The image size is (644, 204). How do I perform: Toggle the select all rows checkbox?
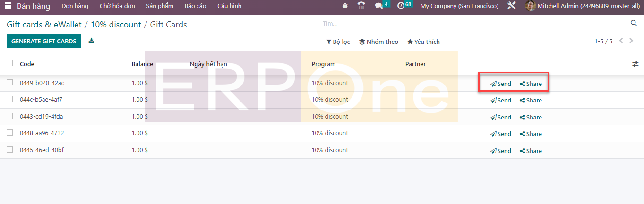9,63
